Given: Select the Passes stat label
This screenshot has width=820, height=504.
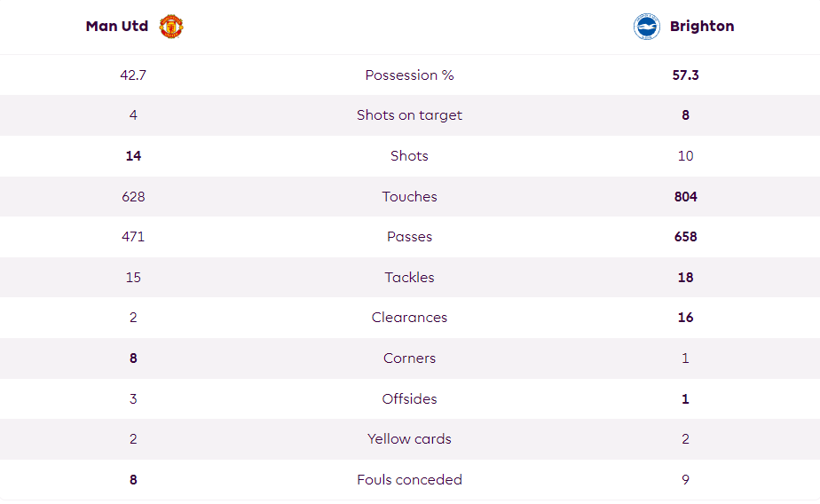Looking at the screenshot, I should point(409,237).
